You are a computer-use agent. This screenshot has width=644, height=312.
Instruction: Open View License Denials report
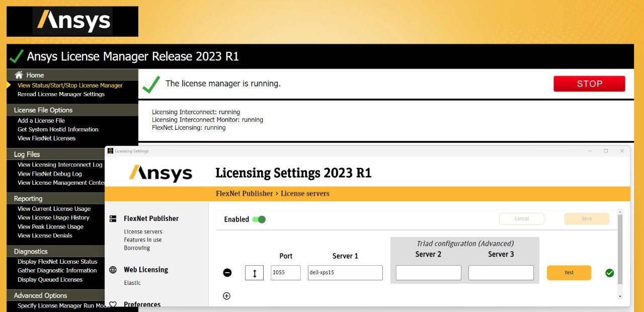[x=45, y=236]
